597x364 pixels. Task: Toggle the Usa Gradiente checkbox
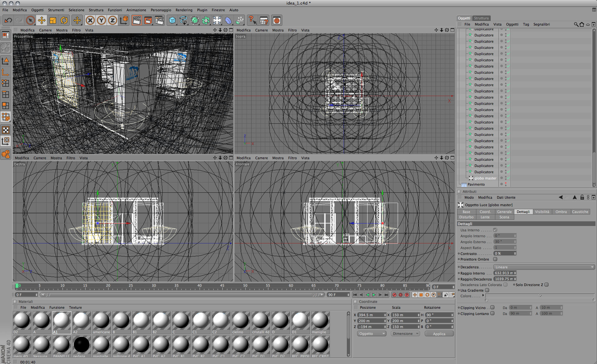[x=487, y=290]
